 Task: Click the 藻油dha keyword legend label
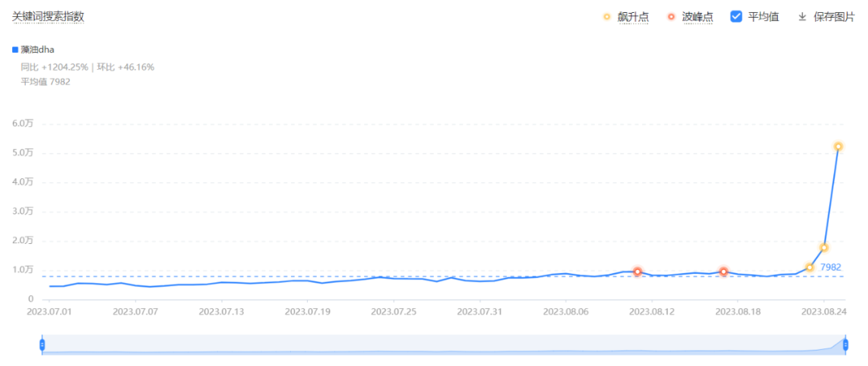pos(38,50)
